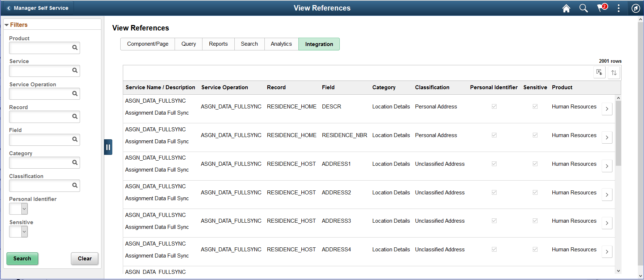Open details arrow for ADDRESS2 row
This screenshot has width=644, height=280.
pyautogui.click(x=607, y=195)
